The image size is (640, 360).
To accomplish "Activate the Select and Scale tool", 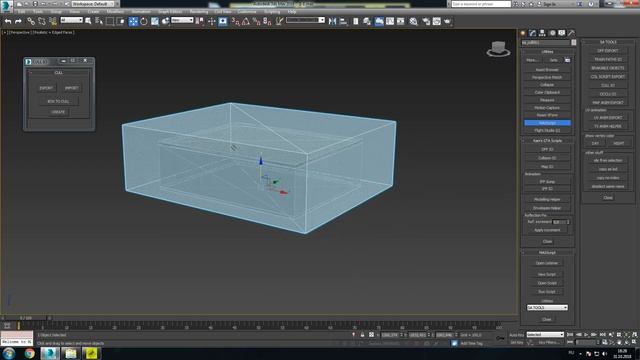I will [155, 21].
